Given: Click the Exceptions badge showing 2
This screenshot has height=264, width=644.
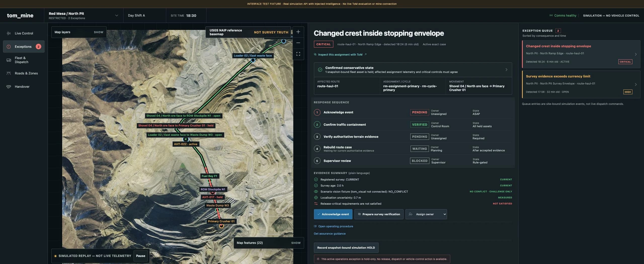Looking at the screenshot, I should [38, 47].
